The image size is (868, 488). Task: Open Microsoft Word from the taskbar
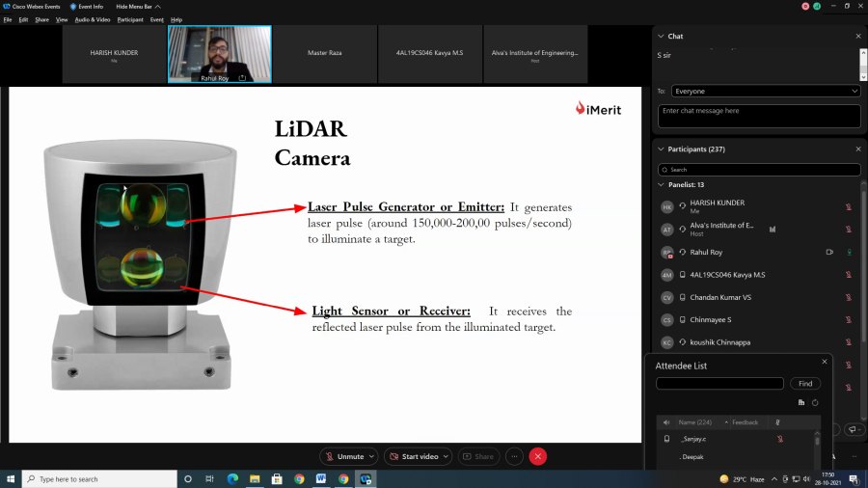321,478
